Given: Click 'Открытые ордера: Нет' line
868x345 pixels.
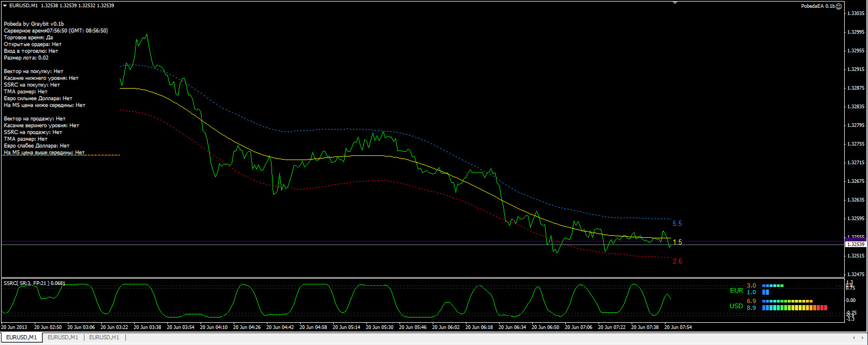Looking at the screenshot, I should pyautogui.click(x=33, y=44).
